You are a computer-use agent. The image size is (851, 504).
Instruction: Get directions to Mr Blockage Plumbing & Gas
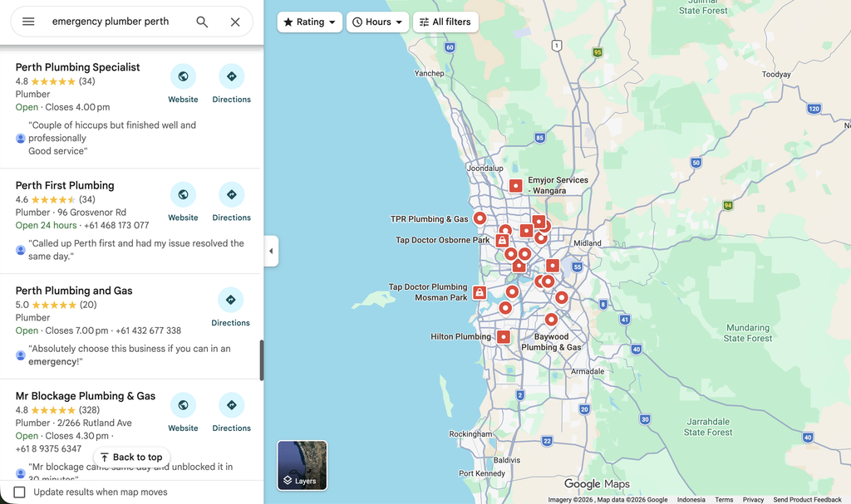click(232, 405)
